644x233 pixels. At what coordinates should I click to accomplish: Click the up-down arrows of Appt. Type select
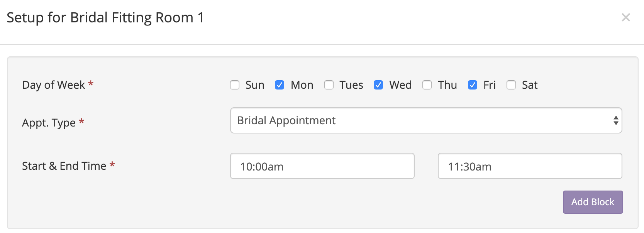pos(616,120)
